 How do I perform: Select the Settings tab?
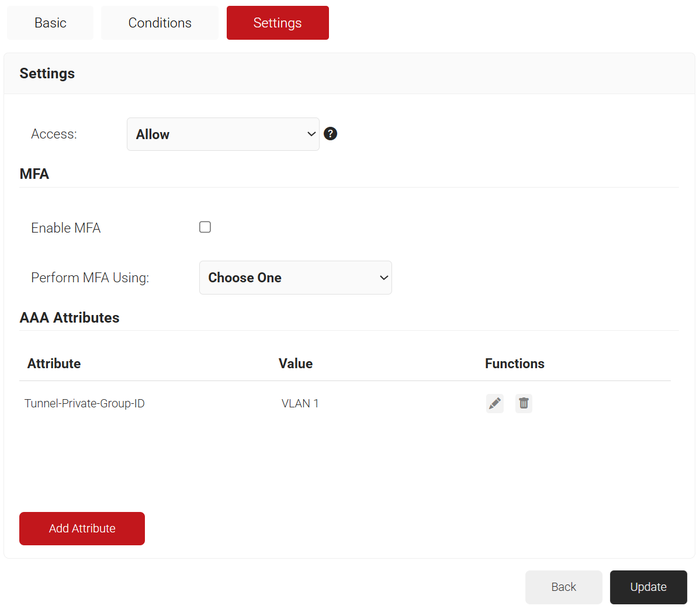[278, 23]
